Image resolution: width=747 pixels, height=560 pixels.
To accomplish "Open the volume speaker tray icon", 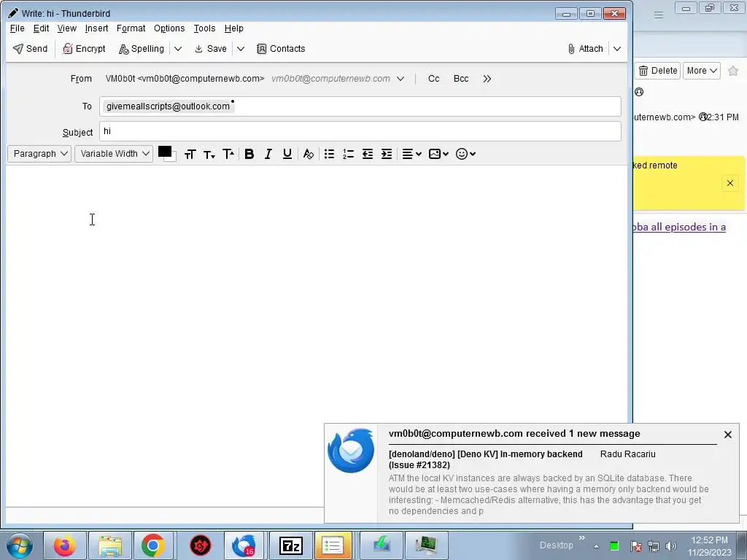I will pos(671,546).
